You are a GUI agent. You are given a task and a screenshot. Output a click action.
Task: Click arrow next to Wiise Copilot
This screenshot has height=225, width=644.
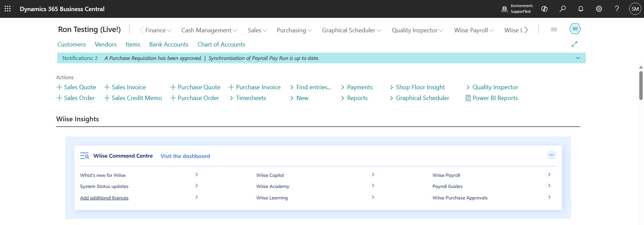point(373,174)
